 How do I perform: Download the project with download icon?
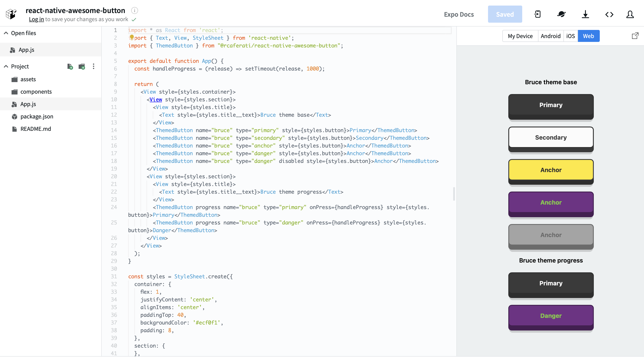[x=585, y=14]
